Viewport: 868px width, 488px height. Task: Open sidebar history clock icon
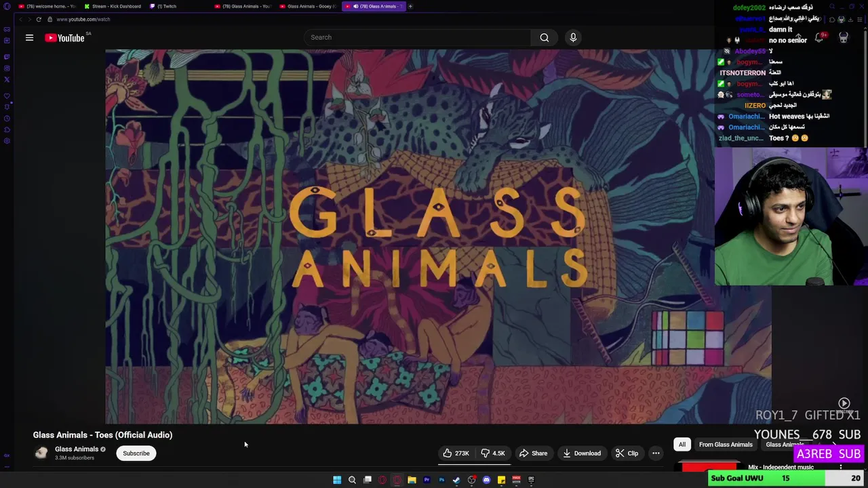tap(7, 118)
